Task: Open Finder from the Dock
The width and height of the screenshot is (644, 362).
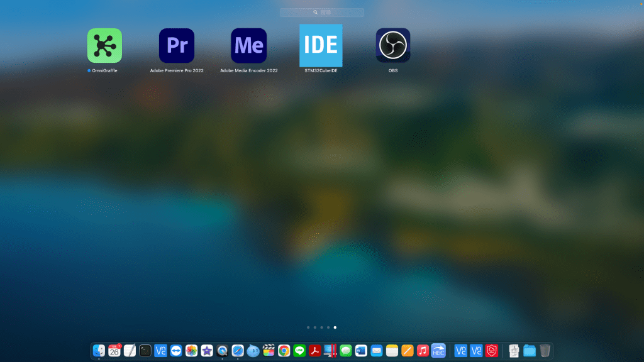Action: pos(99,351)
